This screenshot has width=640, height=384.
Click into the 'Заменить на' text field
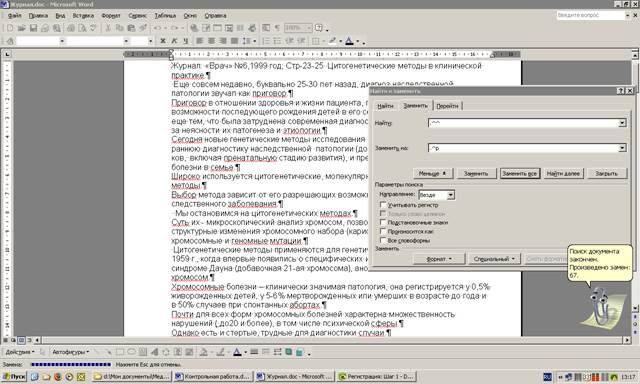point(523,148)
